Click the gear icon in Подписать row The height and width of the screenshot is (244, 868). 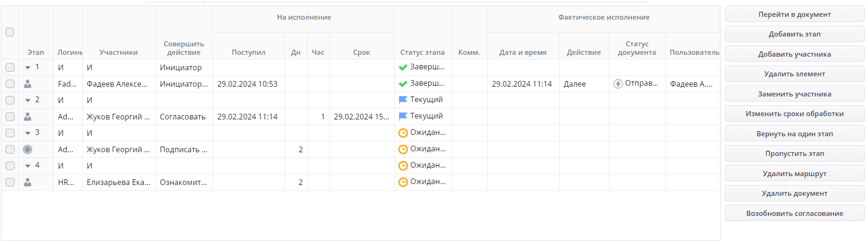(28, 149)
